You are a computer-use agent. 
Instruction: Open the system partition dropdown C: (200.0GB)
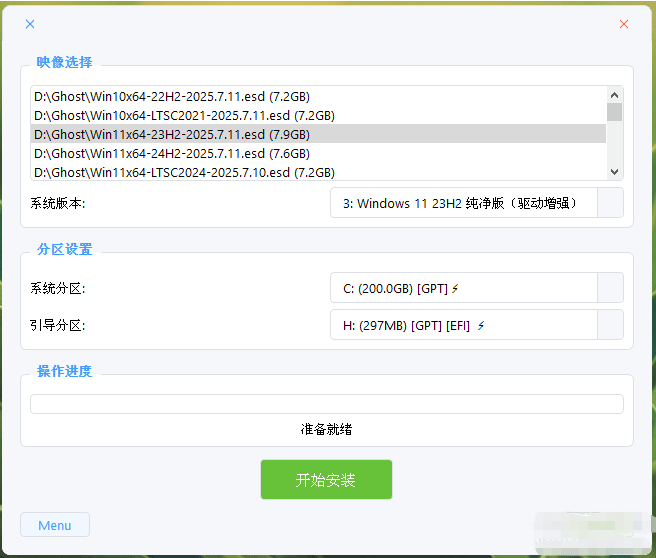477,288
